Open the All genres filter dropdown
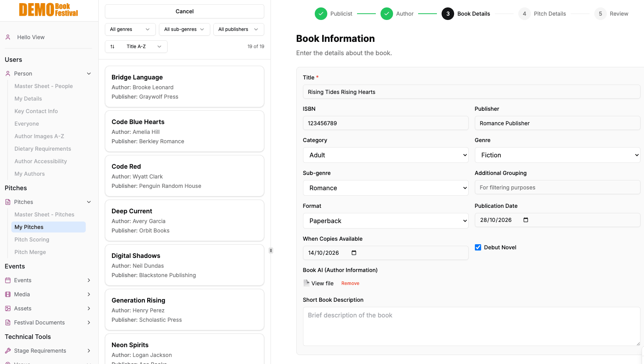 click(130, 29)
